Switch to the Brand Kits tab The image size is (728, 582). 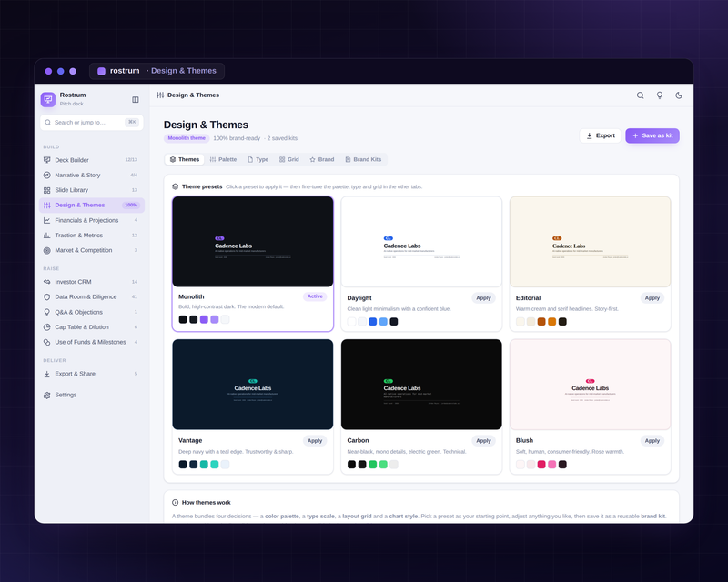click(x=363, y=159)
